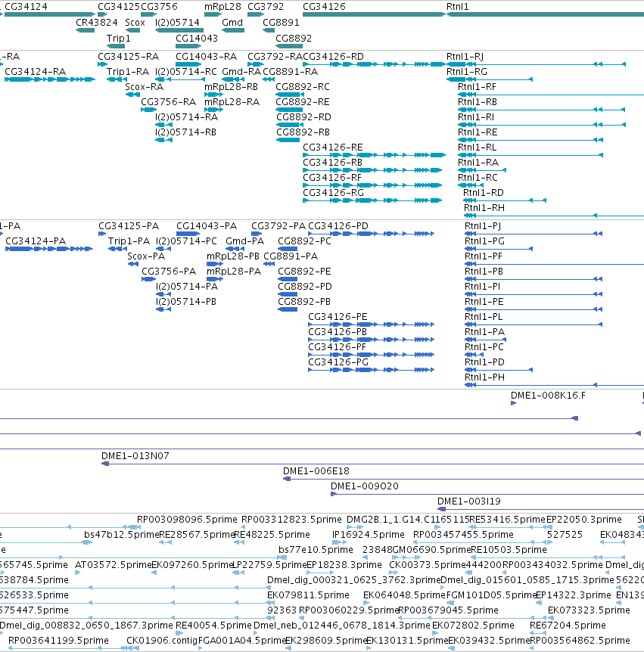The image size is (644, 652).
Task: Click the Rtnl1-PC protein label
Action: click(484, 346)
